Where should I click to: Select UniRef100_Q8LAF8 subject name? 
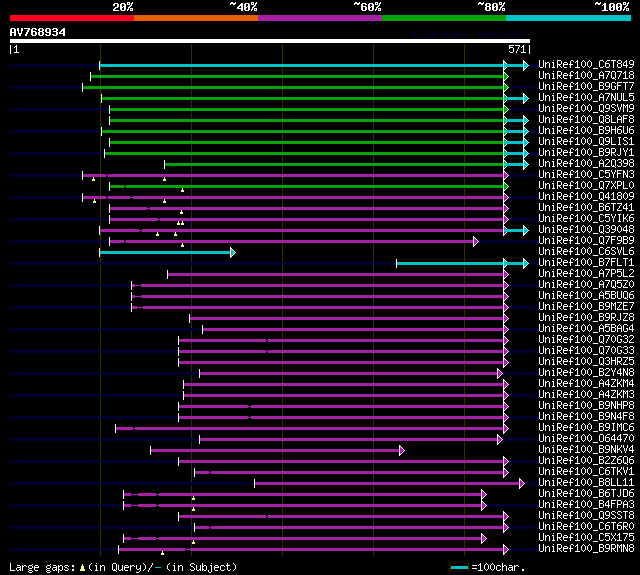[586, 120]
